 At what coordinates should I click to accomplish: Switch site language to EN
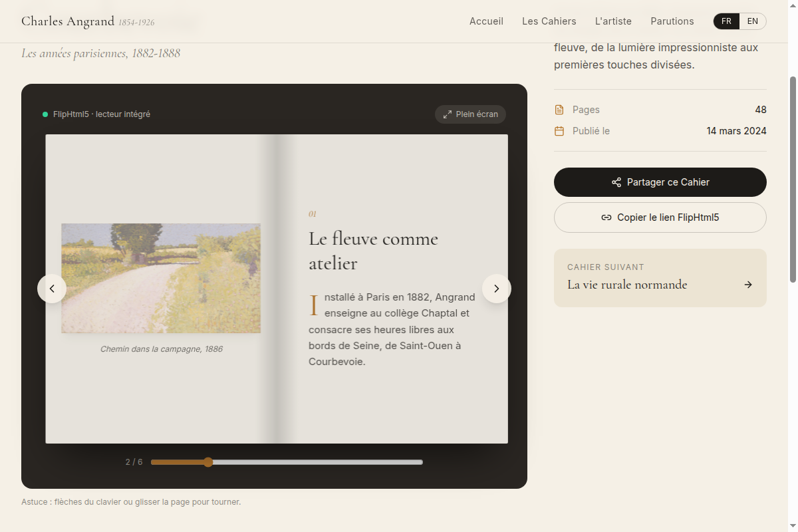(753, 21)
